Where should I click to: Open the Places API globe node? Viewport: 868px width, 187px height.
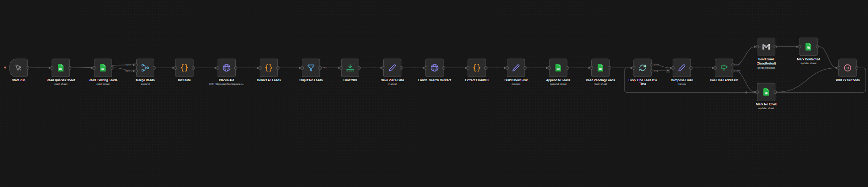coord(226,68)
